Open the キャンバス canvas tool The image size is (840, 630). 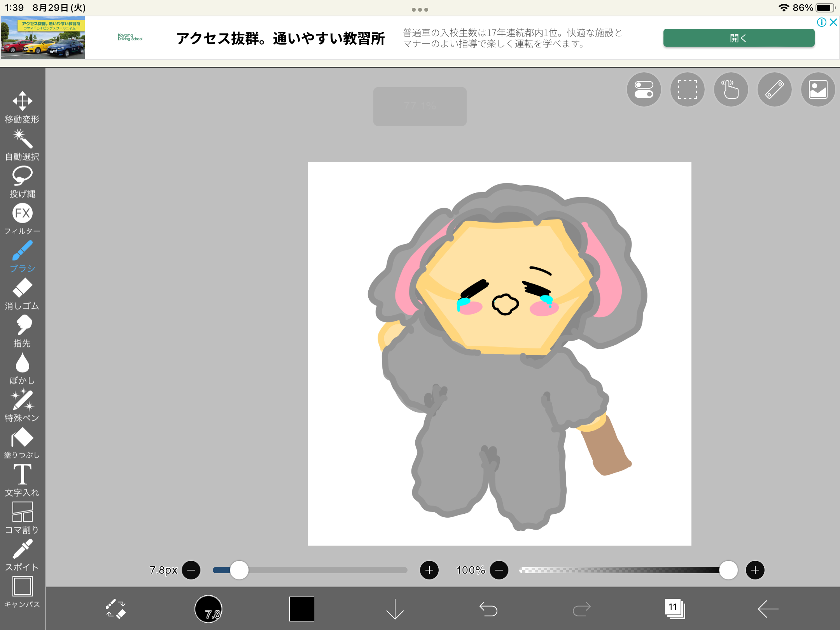pyautogui.click(x=22, y=593)
